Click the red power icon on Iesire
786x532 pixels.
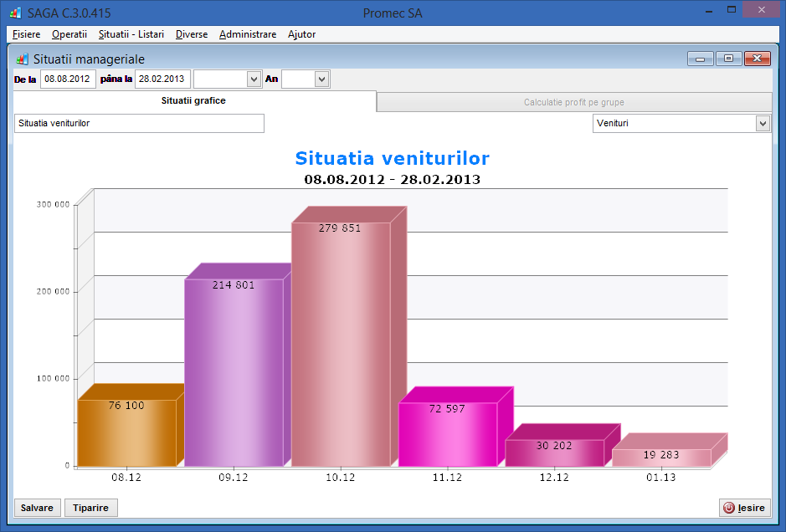[x=728, y=508]
